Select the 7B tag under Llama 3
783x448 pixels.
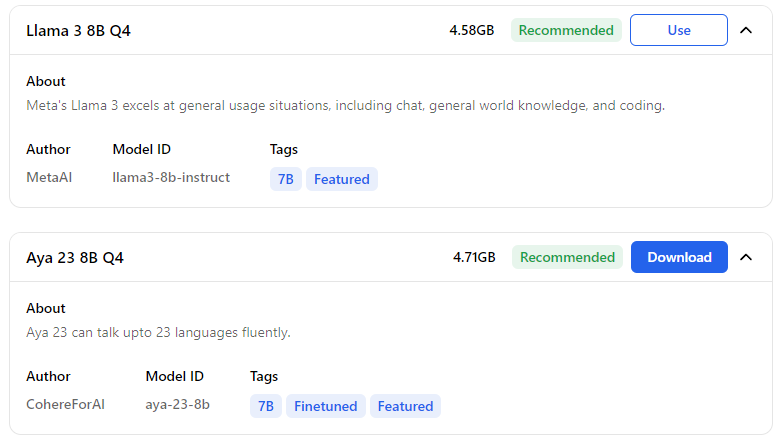point(286,179)
